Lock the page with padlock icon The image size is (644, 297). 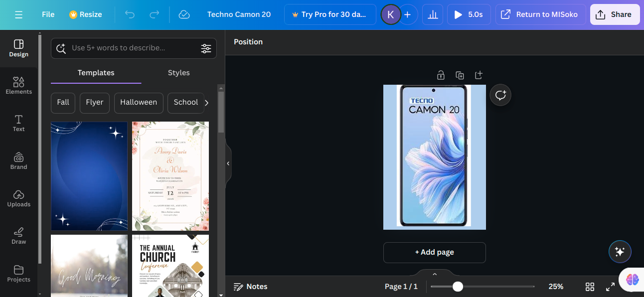[x=441, y=75]
